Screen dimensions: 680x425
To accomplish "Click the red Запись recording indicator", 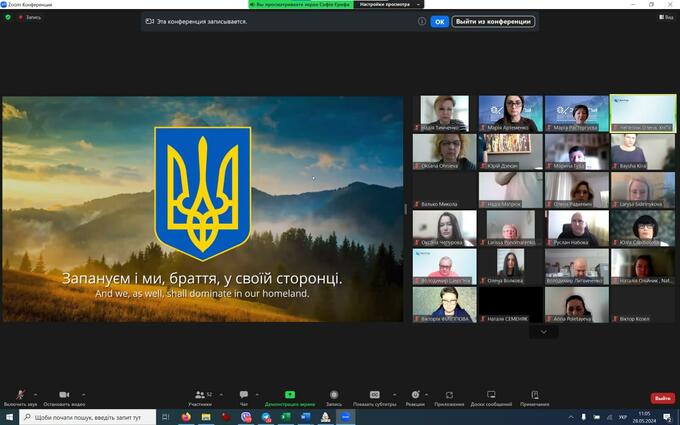I will pyautogui.click(x=30, y=17).
